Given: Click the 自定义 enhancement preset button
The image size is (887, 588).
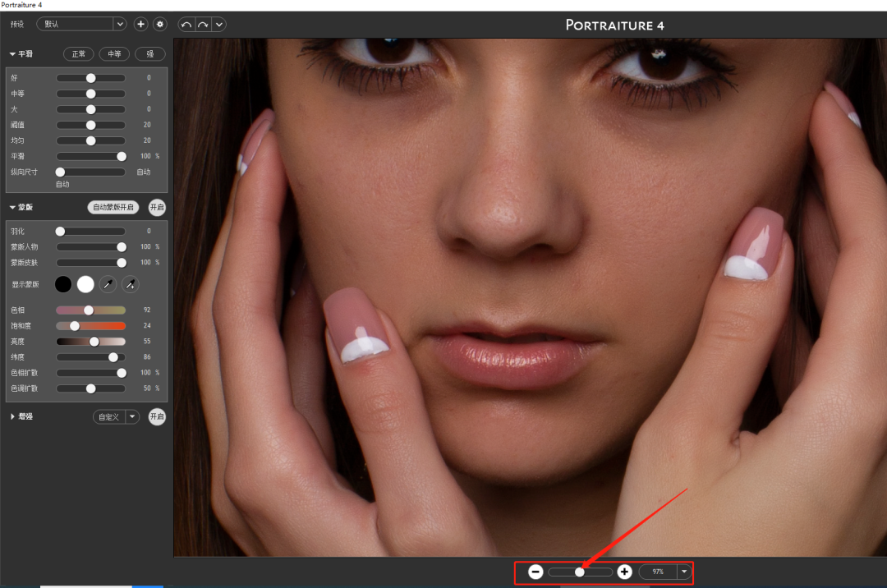Looking at the screenshot, I should pos(108,417).
